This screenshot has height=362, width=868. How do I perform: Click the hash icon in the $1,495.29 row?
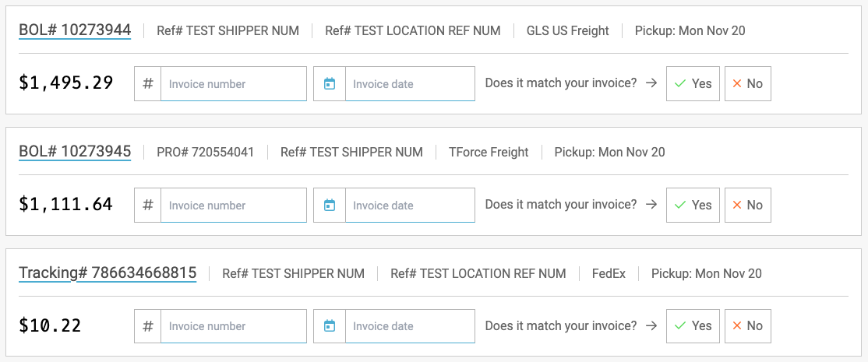pyautogui.click(x=148, y=83)
